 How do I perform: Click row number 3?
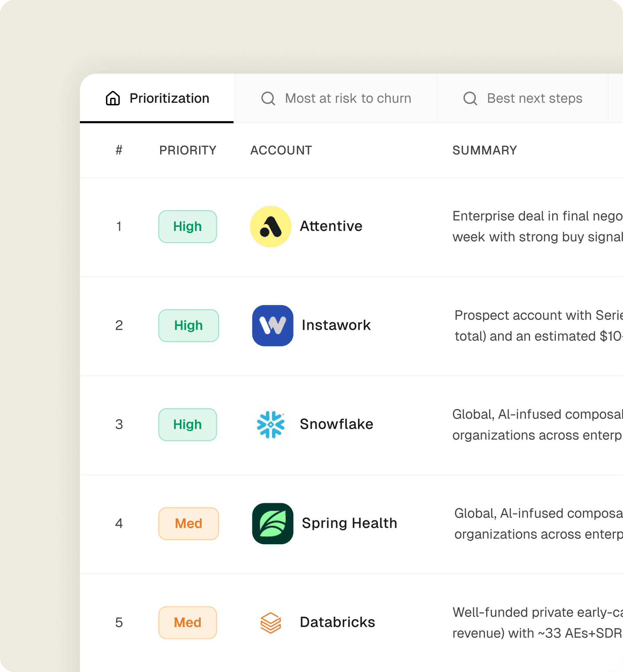point(119,425)
